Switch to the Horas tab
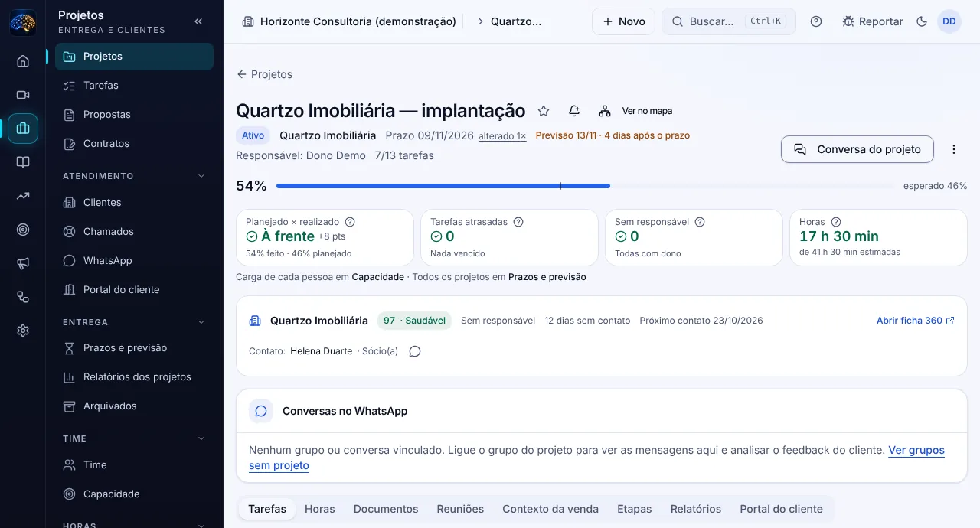This screenshot has height=528, width=980. (320, 509)
